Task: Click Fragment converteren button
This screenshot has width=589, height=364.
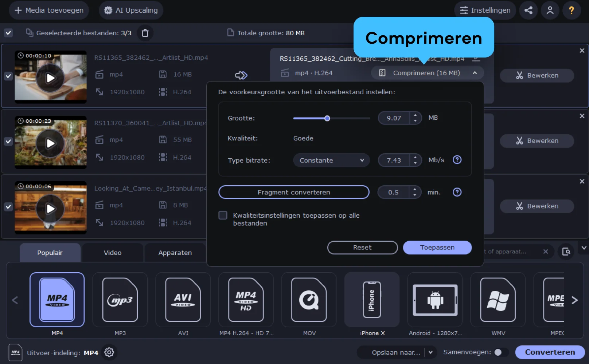Action: pyautogui.click(x=294, y=192)
